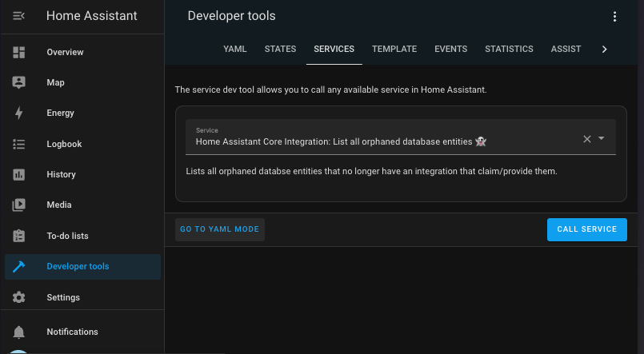The image size is (644, 354).
Task: Open the Overview dashboard icon
Action: pyautogui.click(x=19, y=52)
